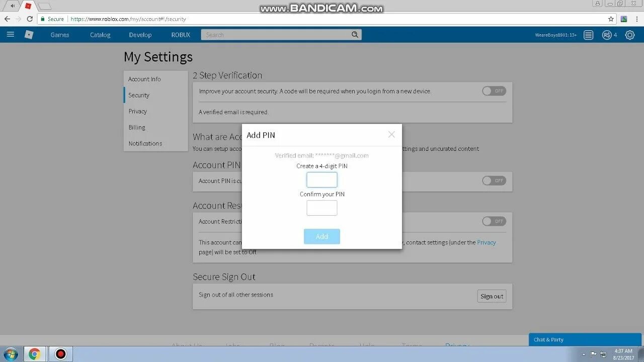Image resolution: width=644 pixels, height=362 pixels.
Task: View the secure lock site info
Action: click(x=52, y=19)
